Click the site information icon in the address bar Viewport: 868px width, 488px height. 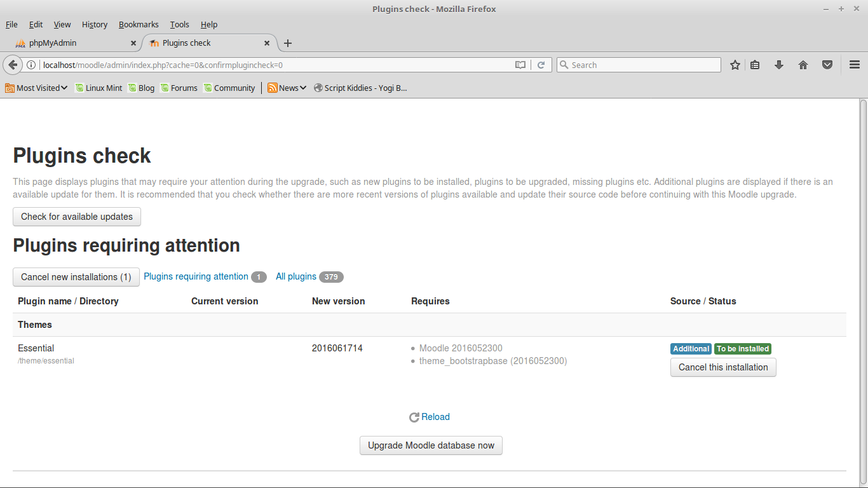[31, 64]
